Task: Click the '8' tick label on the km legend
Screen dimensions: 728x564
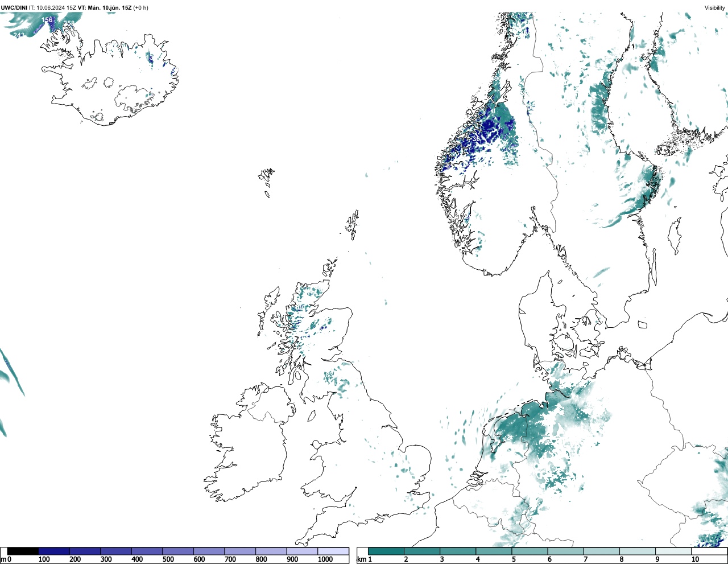Action: point(621,559)
